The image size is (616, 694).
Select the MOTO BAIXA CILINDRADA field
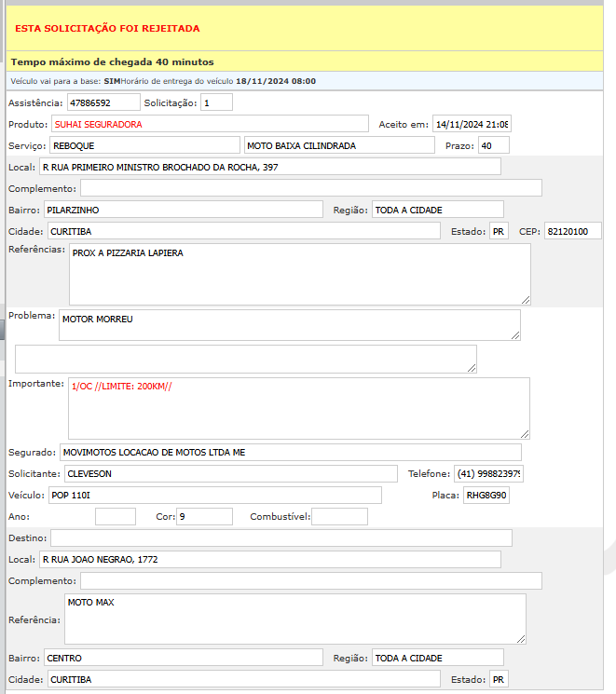[x=338, y=145]
